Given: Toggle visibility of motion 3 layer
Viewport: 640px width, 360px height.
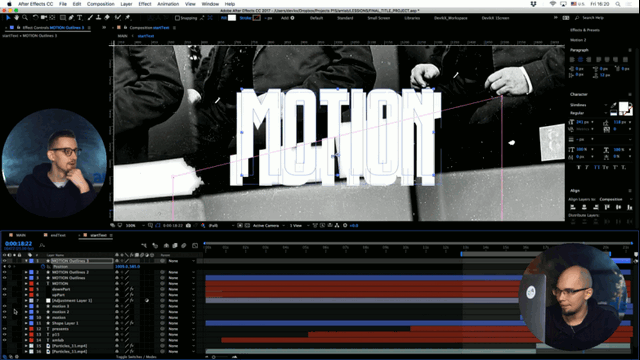Looking at the screenshot, I should pyautogui.click(x=4, y=306).
